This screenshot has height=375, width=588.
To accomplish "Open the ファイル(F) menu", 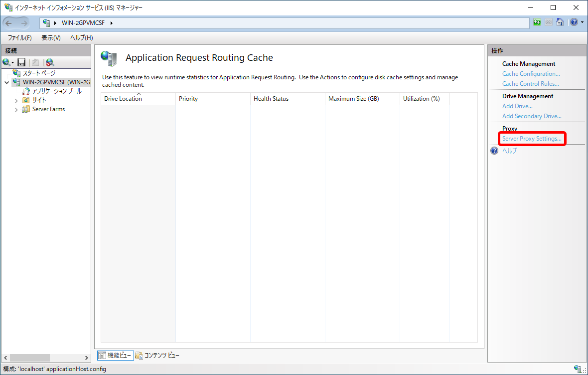I will pyautogui.click(x=19, y=38).
